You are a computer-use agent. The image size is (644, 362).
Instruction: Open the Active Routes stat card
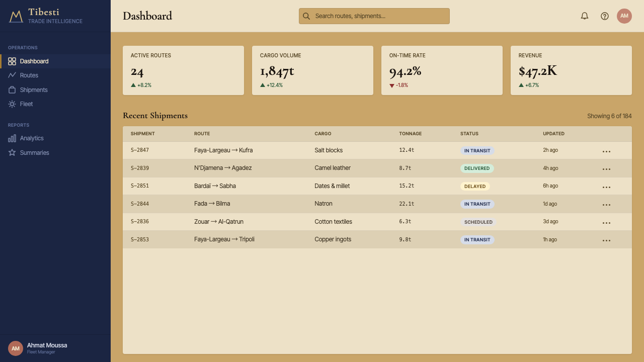point(183,70)
